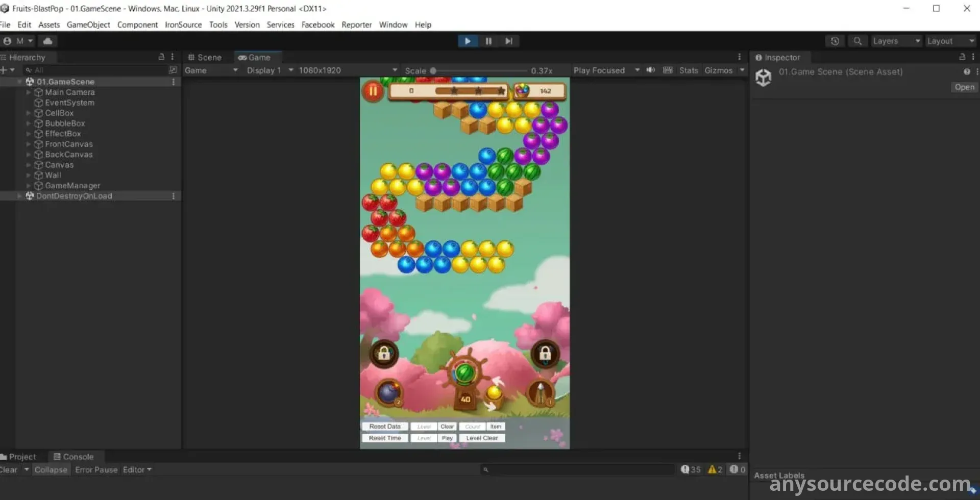Viewport: 980px width, 500px height.
Task: Click the Console search input field
Action: [x=579, y=469]
